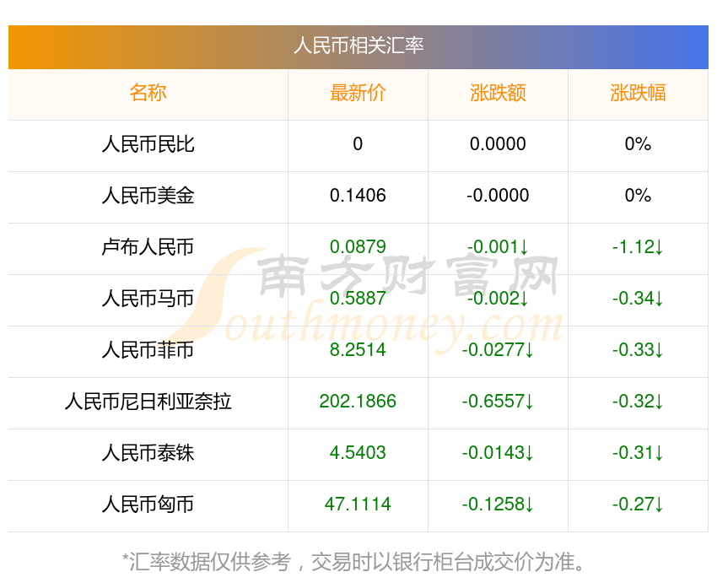Select the 人民币菲币 row name
The image size is (717, 588).
pyautogui.click(x=148, y=350)
